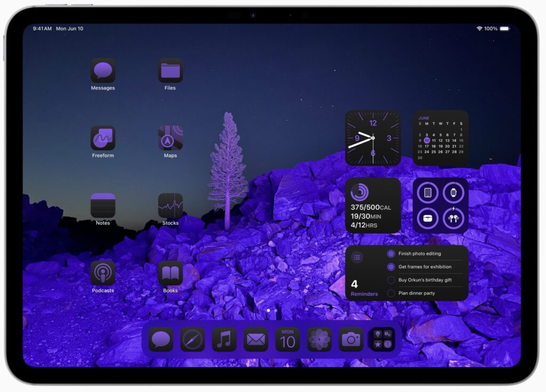This screenshot has height=392, width=546.
Task: Tap the analog clock widget
Action: [x=373, y=138]
